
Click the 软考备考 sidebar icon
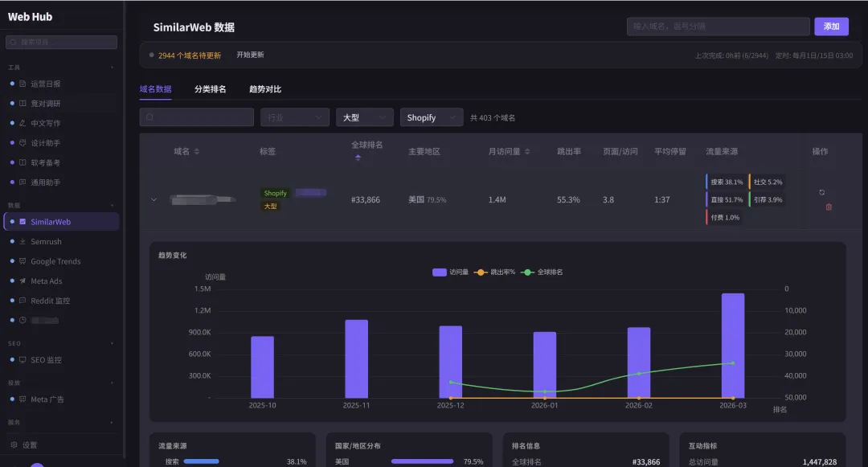(x=23, y=162)
